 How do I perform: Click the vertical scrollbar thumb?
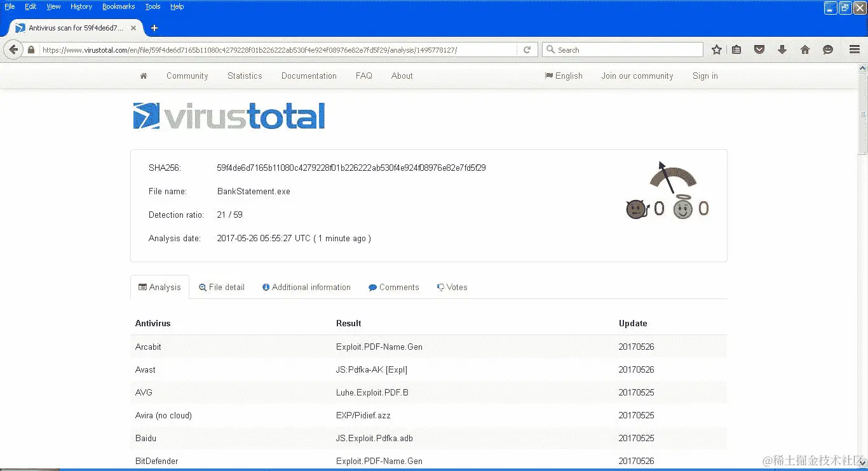tap(862, 113)
